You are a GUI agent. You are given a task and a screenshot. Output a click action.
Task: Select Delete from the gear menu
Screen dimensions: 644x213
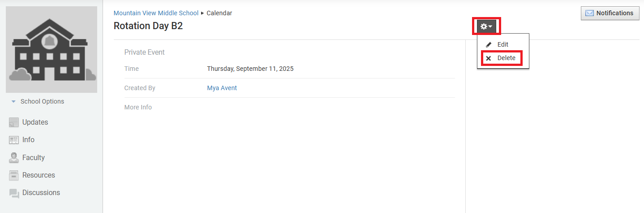506,58
